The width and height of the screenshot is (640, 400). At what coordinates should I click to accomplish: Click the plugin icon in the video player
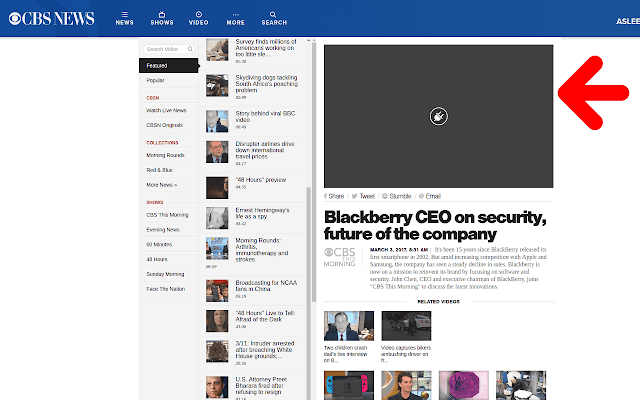click(x=438, y=116)
